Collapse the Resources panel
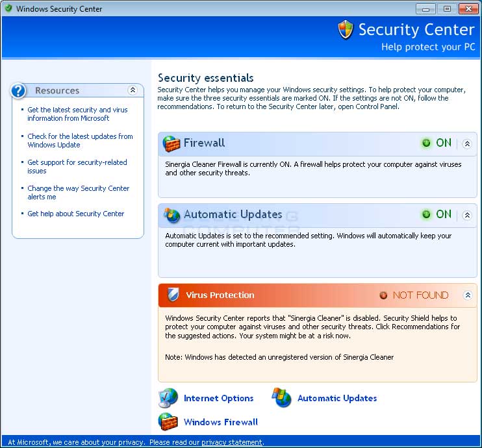This screenshot has height=448, width=482. coord(133,90)
